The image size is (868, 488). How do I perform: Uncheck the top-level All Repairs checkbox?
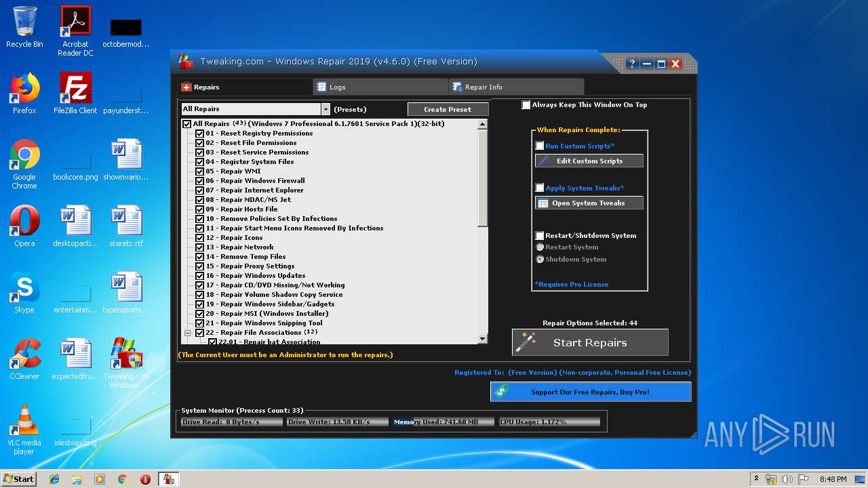186,124
